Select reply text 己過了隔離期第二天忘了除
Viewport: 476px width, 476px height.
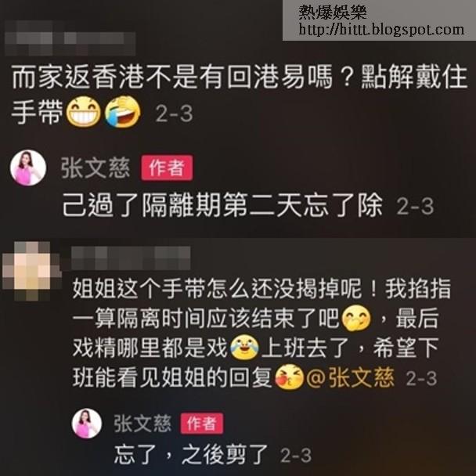point(222,206)
